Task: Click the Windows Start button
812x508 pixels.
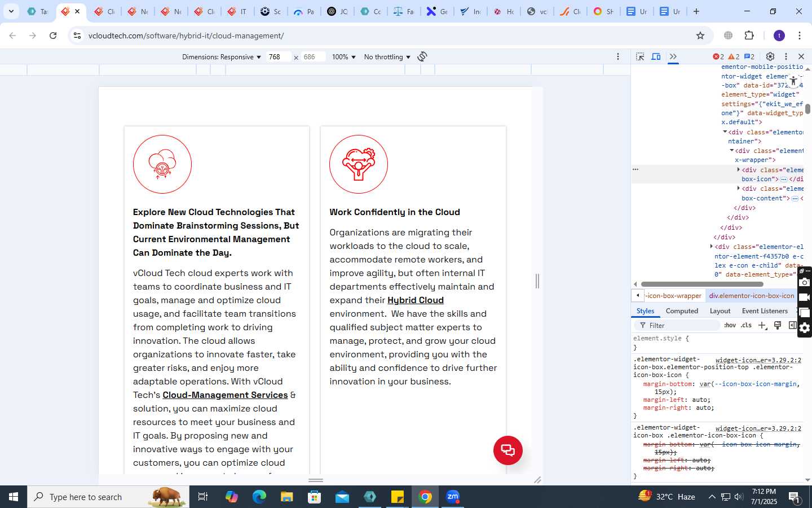Action: click(14, 497)
